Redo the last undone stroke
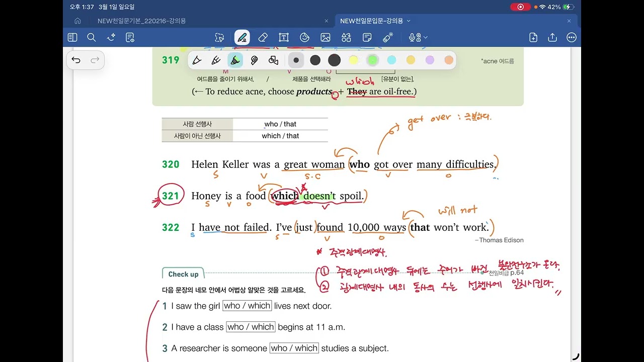This screenshot has height=362, width=644. tap(95, 60)
